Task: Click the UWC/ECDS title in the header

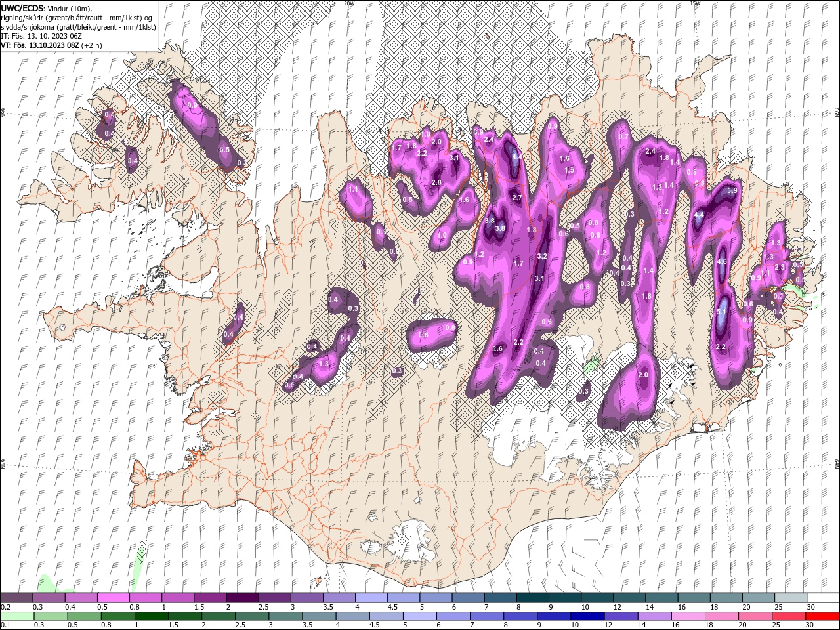Action: (23, 8)
